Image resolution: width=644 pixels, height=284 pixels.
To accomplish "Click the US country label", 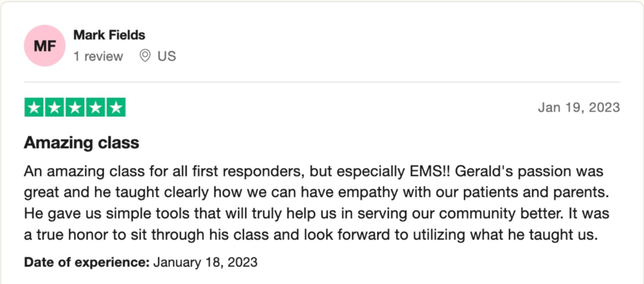I will [167, 56].
